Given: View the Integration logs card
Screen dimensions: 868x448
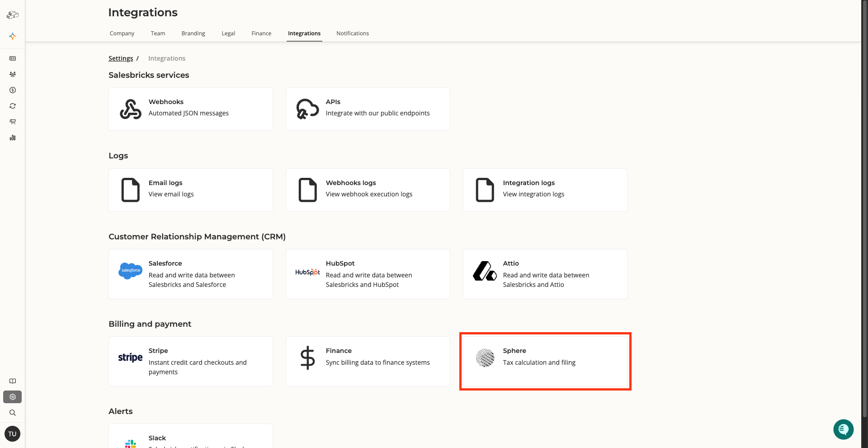Looking at the screenshot, I should click(x=545, y=190).
